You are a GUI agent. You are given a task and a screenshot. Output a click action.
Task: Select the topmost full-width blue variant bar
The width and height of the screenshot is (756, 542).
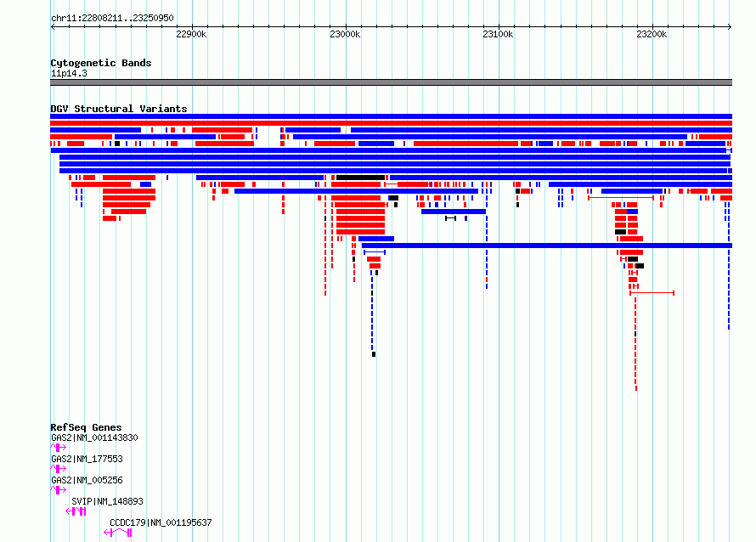391,116
